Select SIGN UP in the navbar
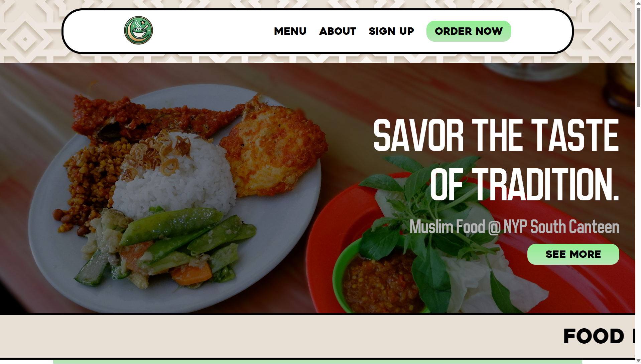Viewport: 641px width, 364px height. pyautogui.click(x=391, y=31)
